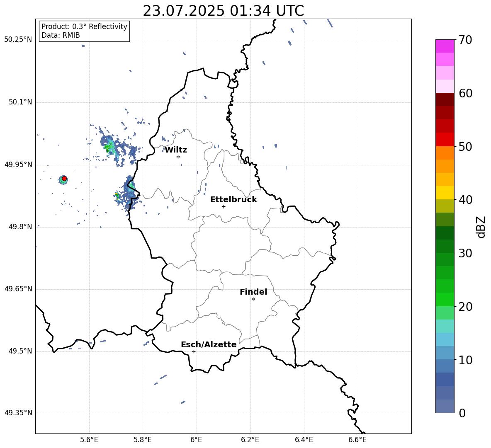Click the Esch/Alzette city label
This screenshot has width=491, height=448.
209,344
